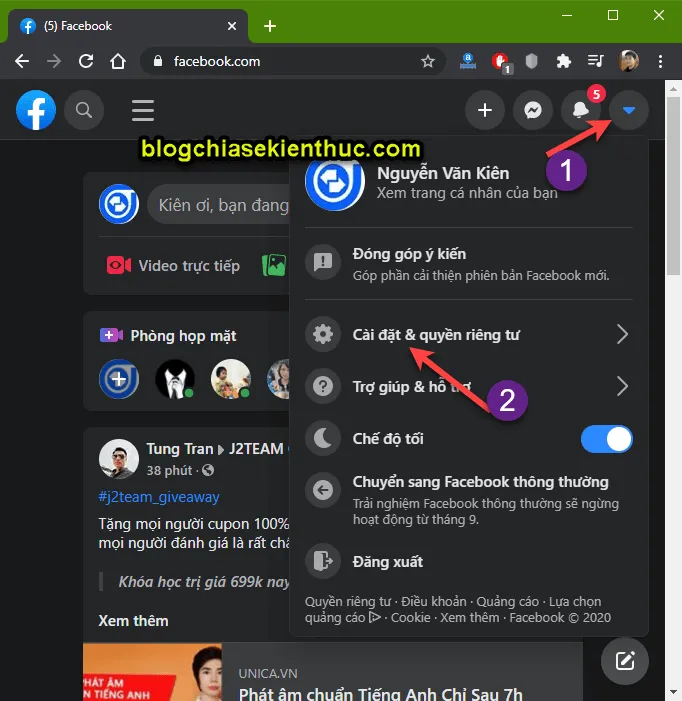Open the Facebook search icon
682x701 pixels.
(85, 109)
